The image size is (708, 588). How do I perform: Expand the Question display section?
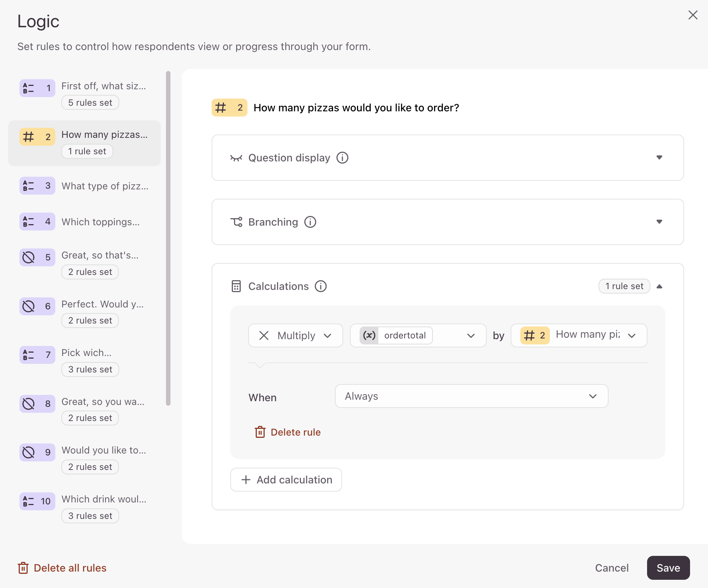[659, 158]
